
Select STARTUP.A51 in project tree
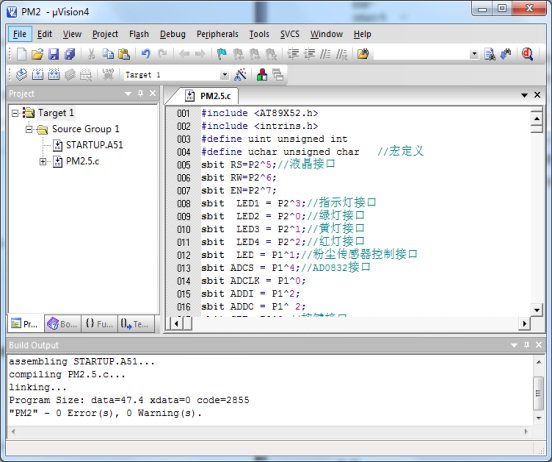click(x=94, y=145)
